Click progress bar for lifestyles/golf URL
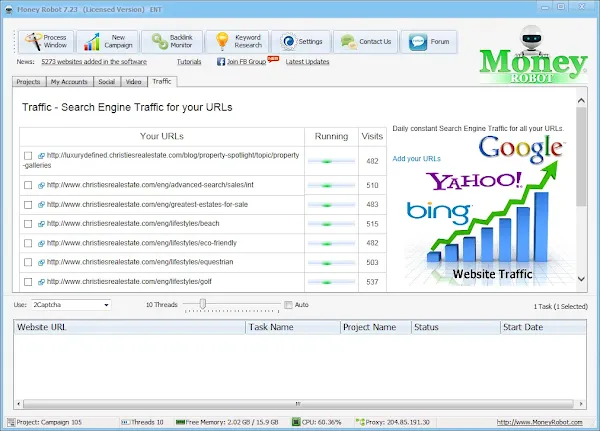The image size is (600, 431). [331, 282]
